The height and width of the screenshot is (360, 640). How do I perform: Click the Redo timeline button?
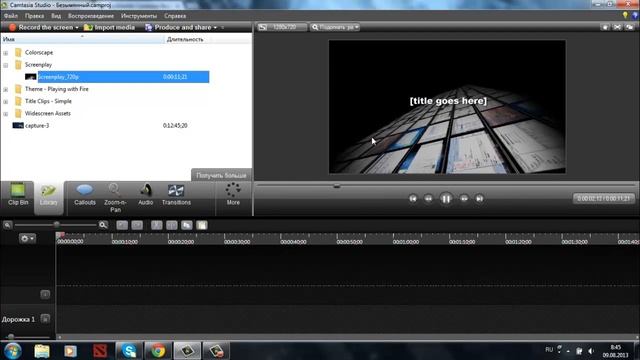coord(137,225)
